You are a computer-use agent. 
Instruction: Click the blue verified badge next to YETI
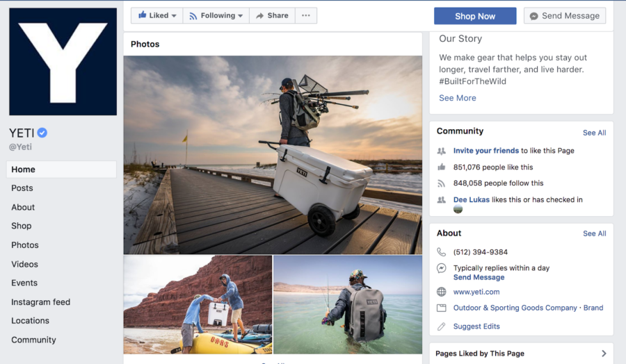tap(42, 133)
